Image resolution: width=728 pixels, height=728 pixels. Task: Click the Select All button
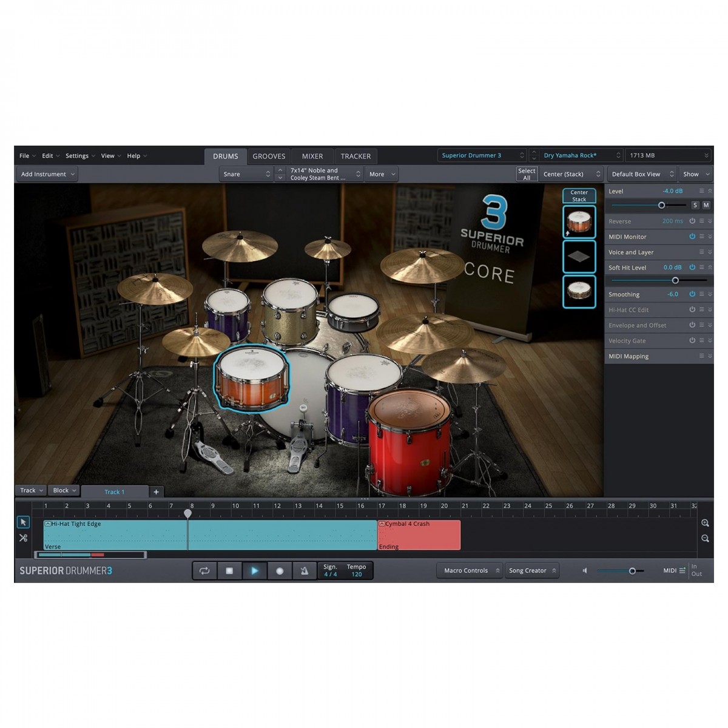(526, 174)
